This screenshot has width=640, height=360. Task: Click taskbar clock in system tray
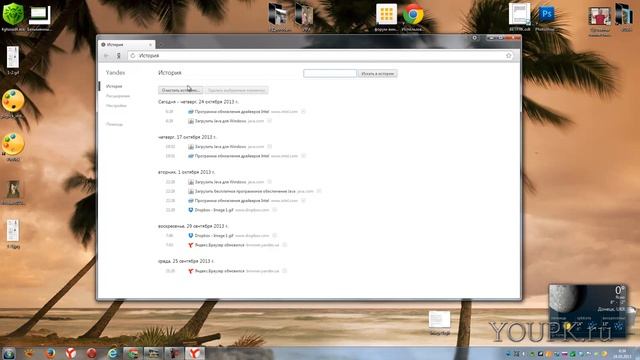coord(622,353)
